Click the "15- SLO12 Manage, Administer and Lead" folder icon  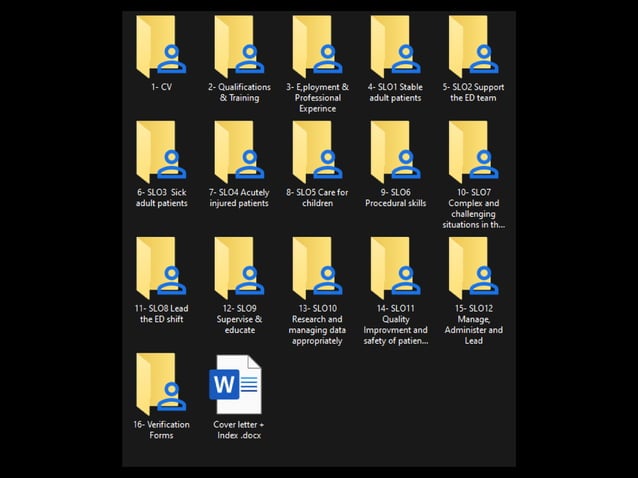pos(474,268)
